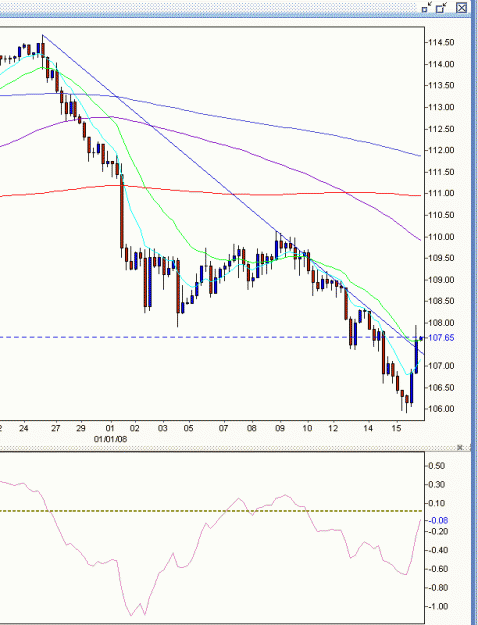Close the chart window with X box

point(461,8)
